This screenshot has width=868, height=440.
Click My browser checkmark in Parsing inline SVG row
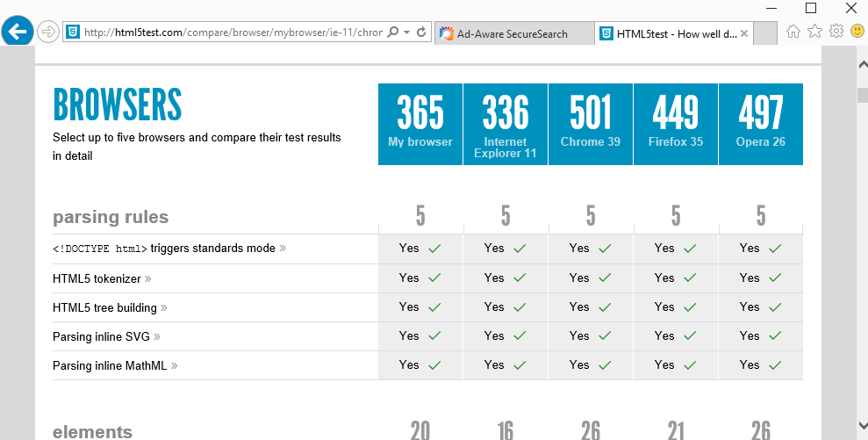coord(434,335)
